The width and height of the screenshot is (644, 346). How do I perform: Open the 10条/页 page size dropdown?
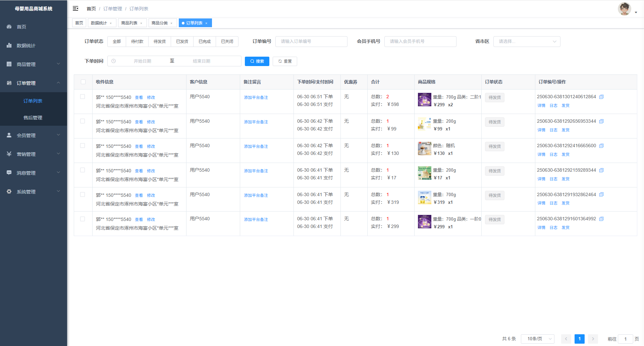[x=537, y=339]
